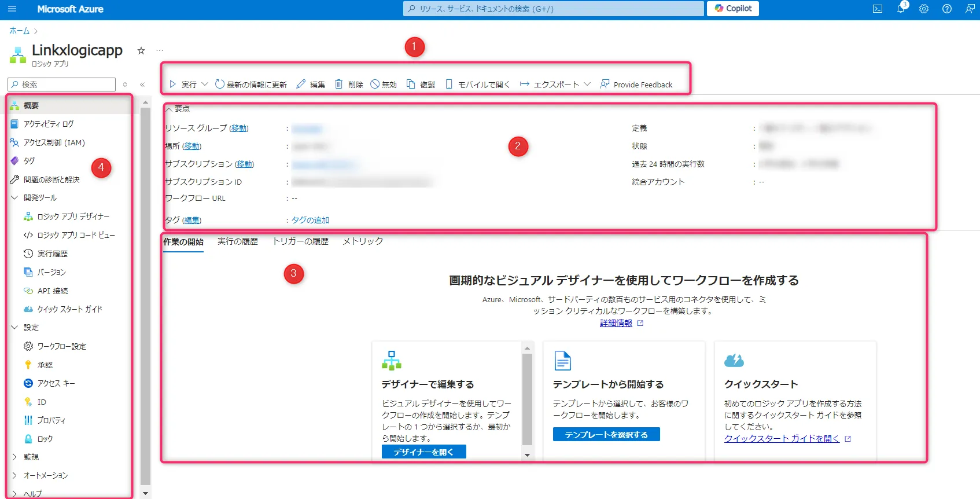The image size is (980, 499).
Task: Click the 実行 toolbar button
Action: click(x=183, y=85)
